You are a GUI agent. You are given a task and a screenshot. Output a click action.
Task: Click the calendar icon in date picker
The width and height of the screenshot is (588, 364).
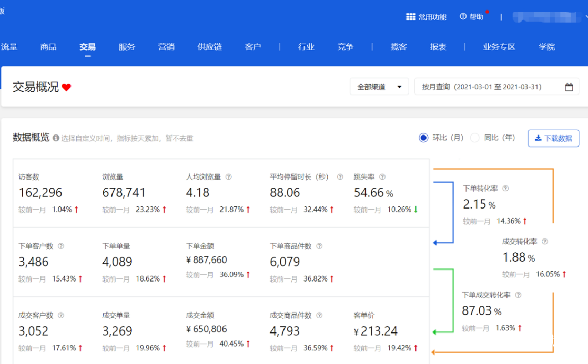569,87
